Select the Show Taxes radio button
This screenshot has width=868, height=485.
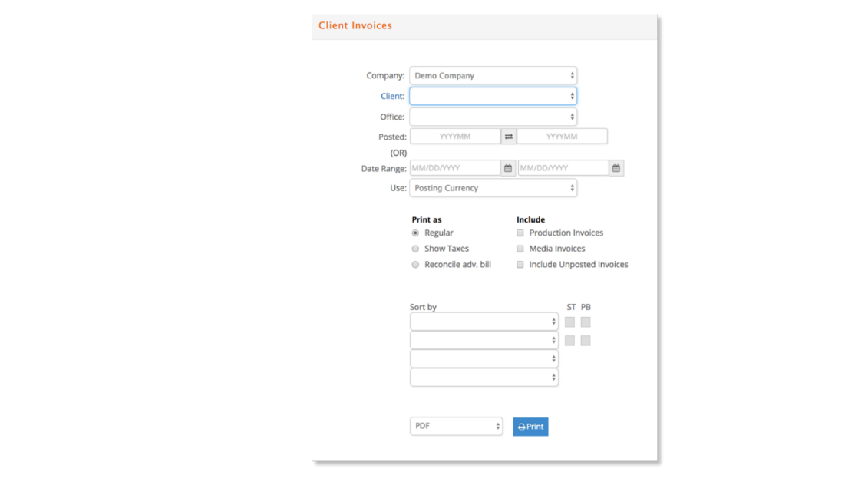[415, 249]
